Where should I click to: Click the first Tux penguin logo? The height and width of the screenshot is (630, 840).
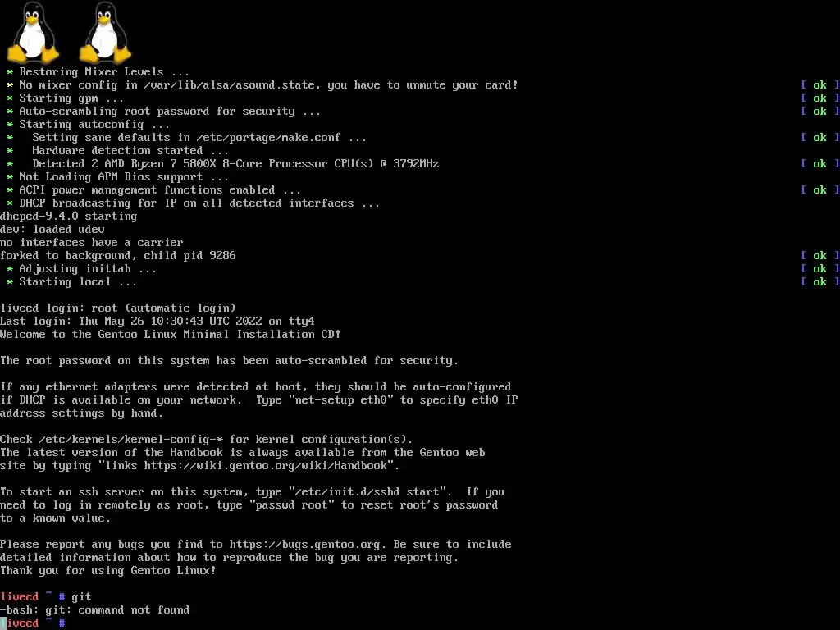tap(33, 33)
